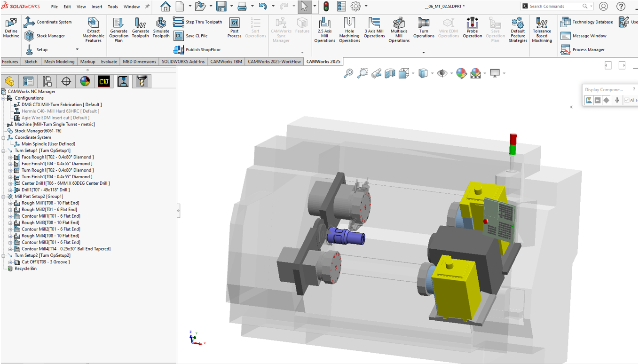
Task: Open 2.5 Axis Mill Operations
Action: click(x=324, y=30)
